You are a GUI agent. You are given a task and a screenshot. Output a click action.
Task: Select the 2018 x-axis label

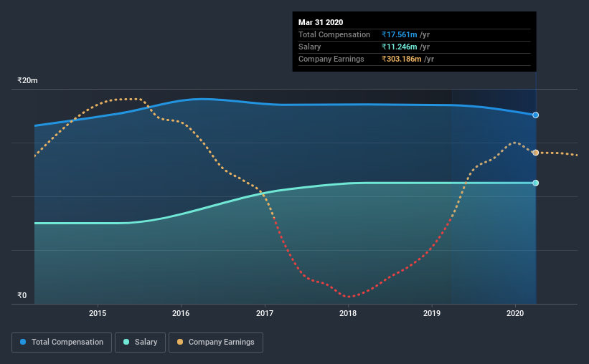pyautogui.click(x=348, y=313)
